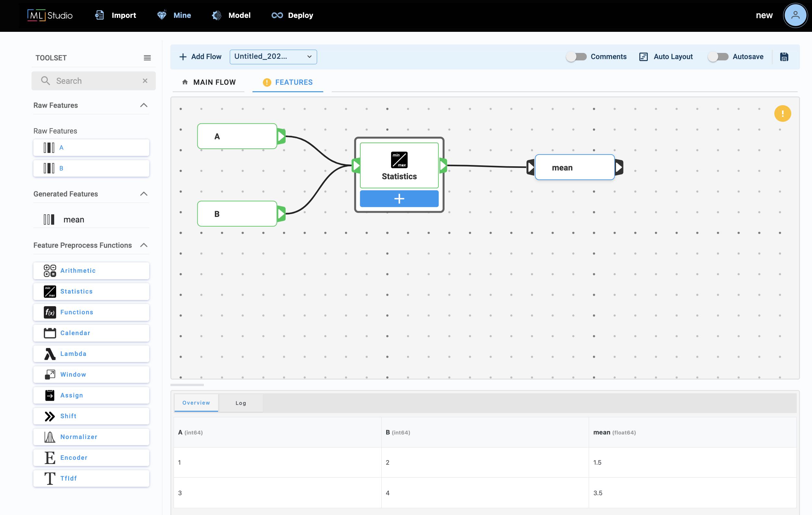Click the toolset hamburger menu icon

coord(147,58)
